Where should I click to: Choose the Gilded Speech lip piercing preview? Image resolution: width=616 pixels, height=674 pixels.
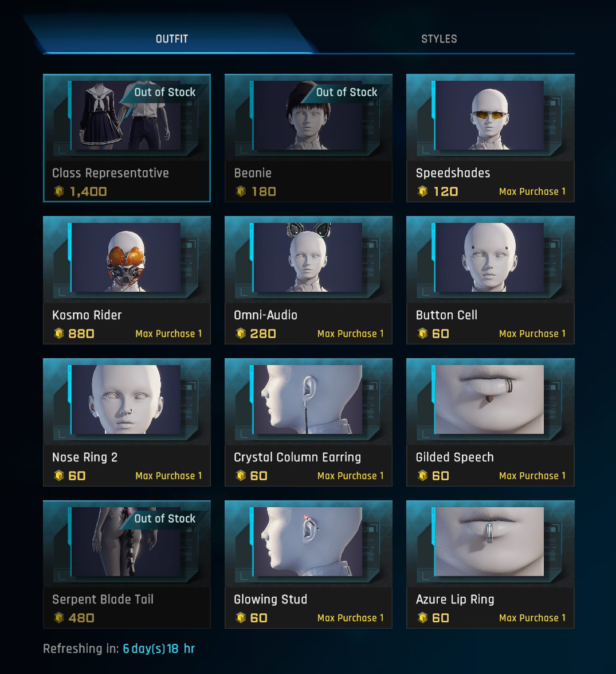coord(489,399)
